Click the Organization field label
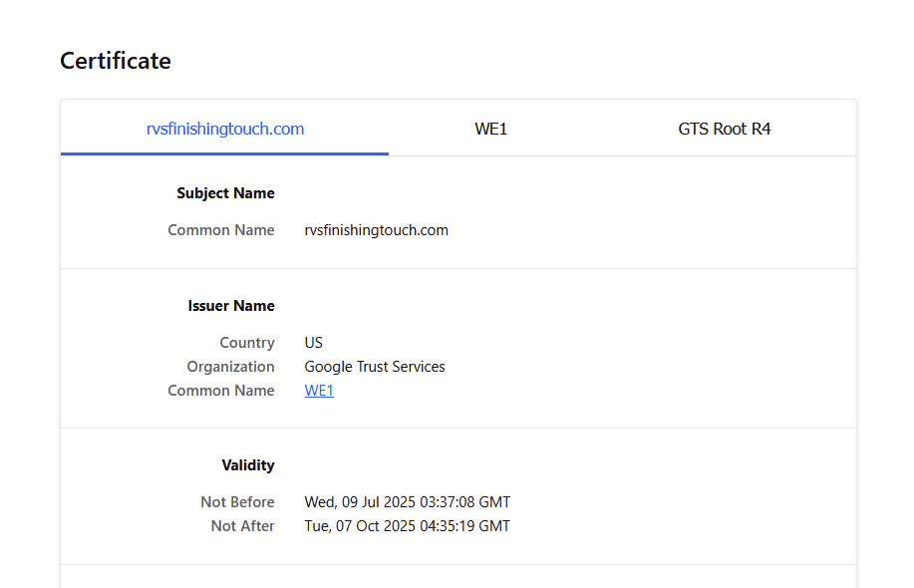The height and width of the screenshot is (588, 914). point(231,367)
